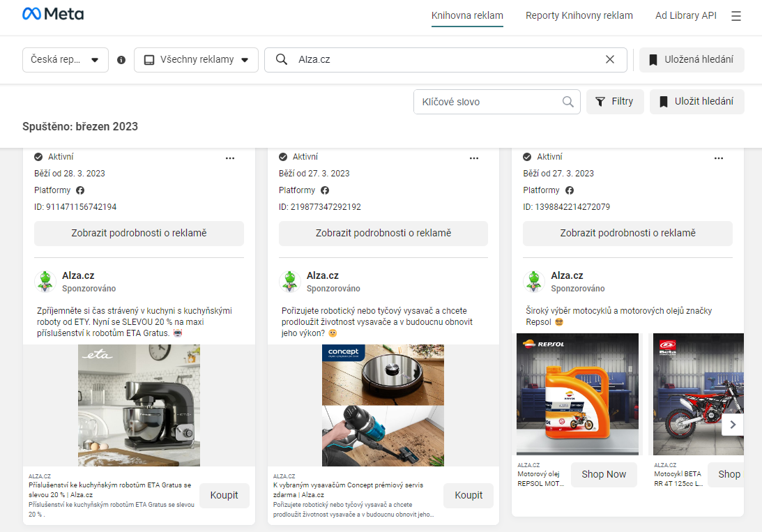Click the keyword search magnifier icon

[x=568, y=102]
